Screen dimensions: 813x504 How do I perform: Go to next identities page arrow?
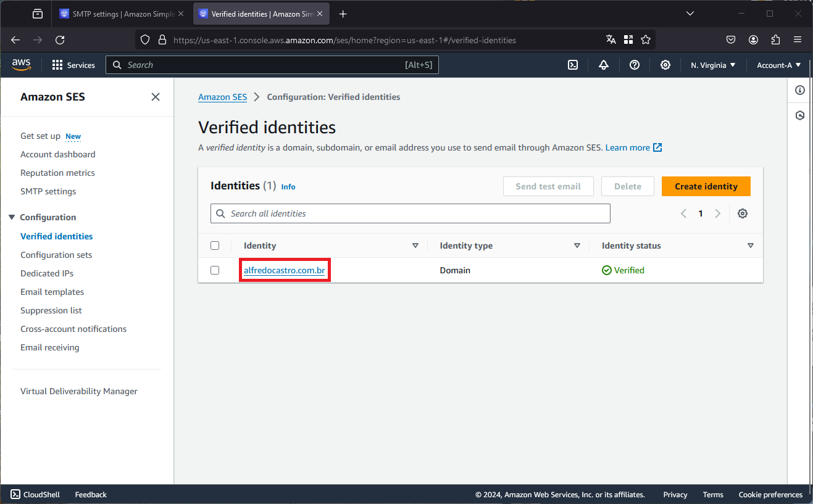[717, 213]
